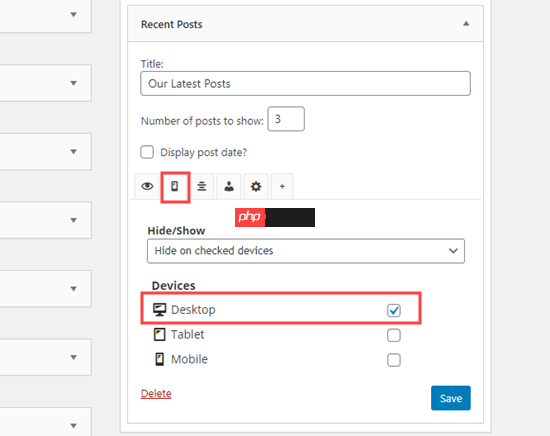Open the user roles tab icon
The height and width of the screenshot is (436, 550).
tap(229, 186)
